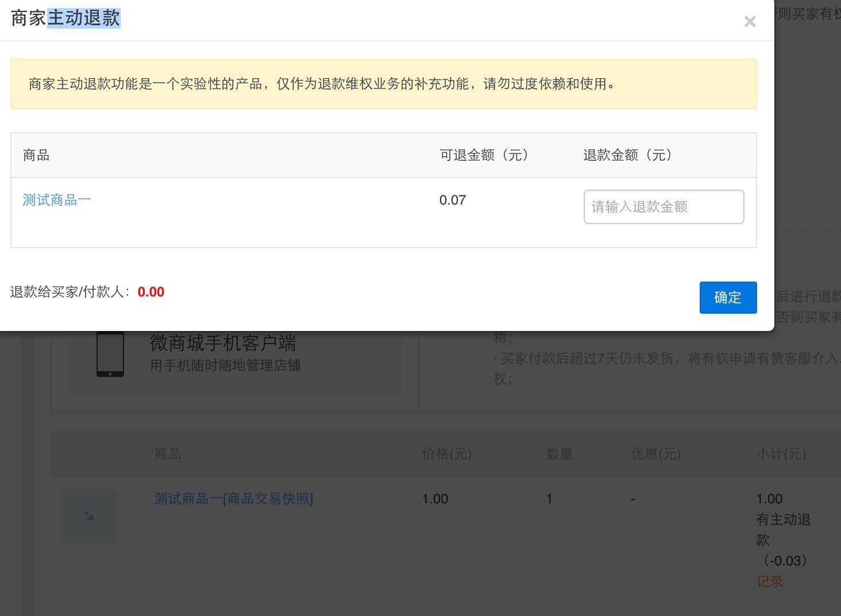Open the 测试商品一[商品交易快照] link
The height and width of the screenshot is (616, 841).
click(233, 499)
